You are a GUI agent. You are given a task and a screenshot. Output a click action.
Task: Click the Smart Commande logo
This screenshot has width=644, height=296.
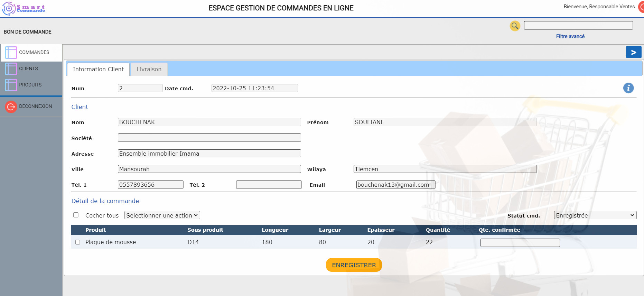24,8
